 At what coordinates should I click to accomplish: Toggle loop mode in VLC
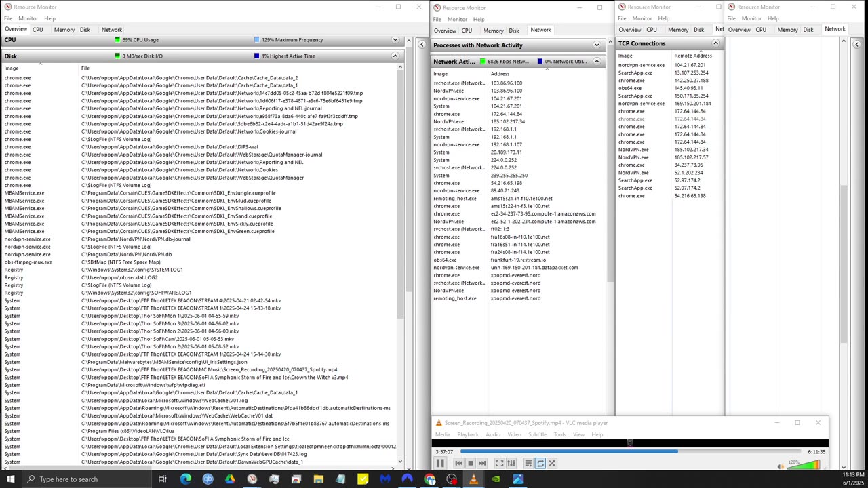(540, 464)
